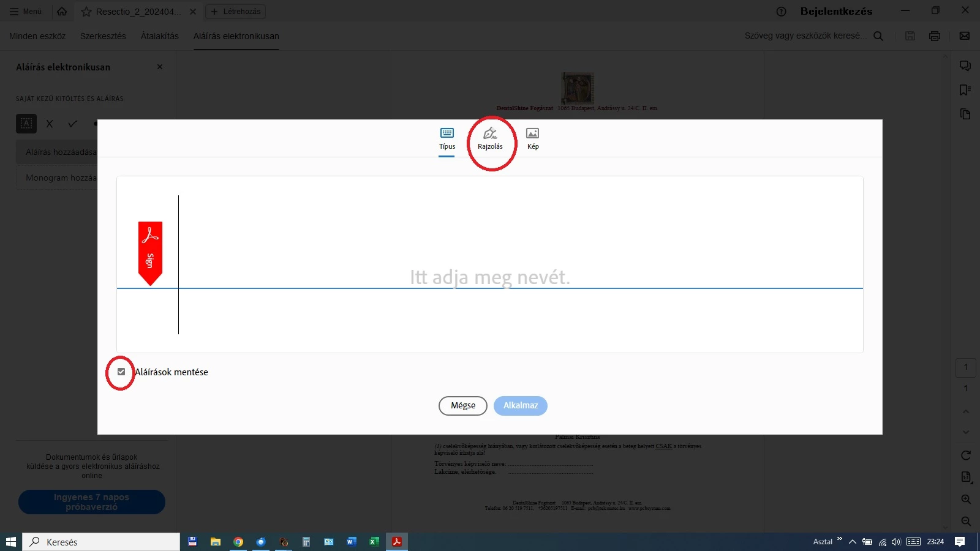Viewport: 980px width, 551px height.
Task: Click the 23:24 clock in taskbar
Action: pos(935,542)
